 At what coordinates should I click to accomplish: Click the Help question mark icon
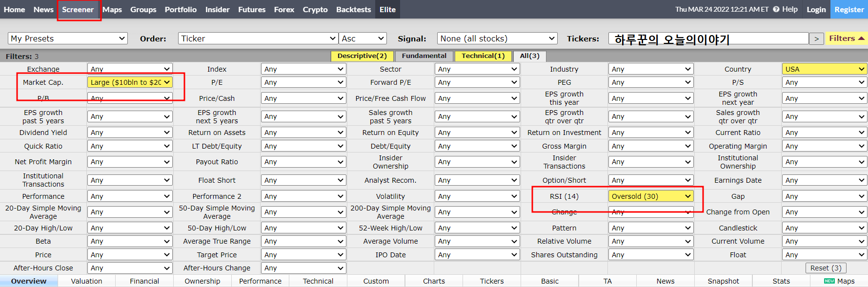(776, 9)
